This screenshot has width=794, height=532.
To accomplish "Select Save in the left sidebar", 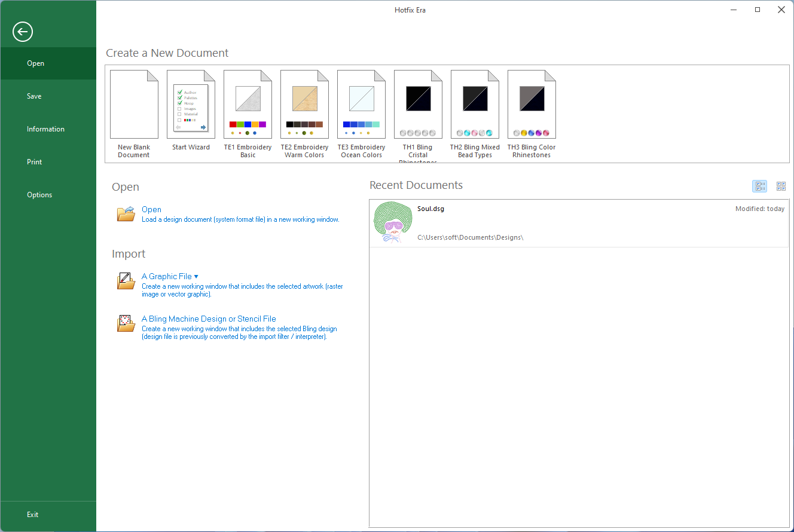I will pyautogui.click(x=48, y=96).
